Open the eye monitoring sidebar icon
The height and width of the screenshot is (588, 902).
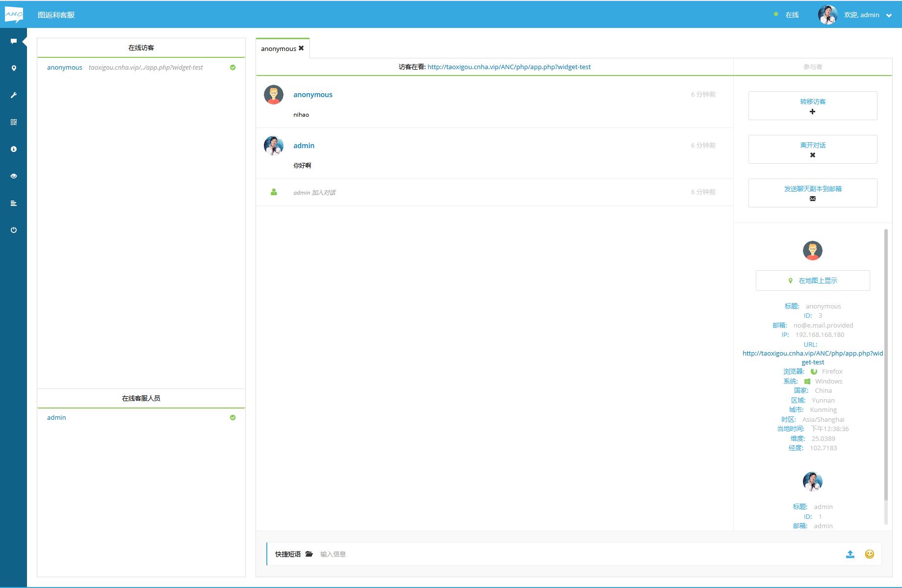tap(14, 176)
